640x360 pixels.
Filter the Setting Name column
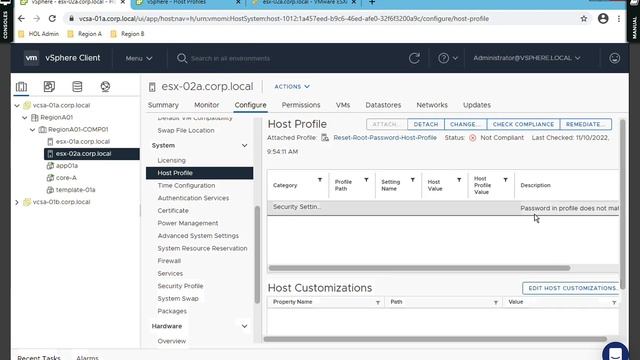(x=413, y=180)
